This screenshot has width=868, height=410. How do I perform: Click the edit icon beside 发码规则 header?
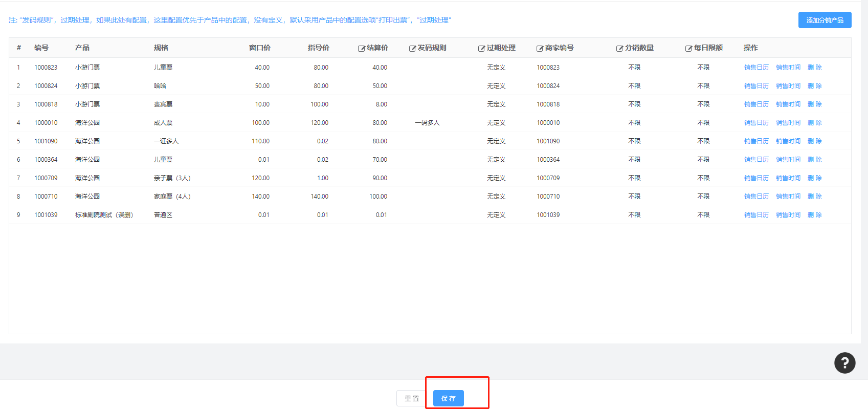point(412,48)
